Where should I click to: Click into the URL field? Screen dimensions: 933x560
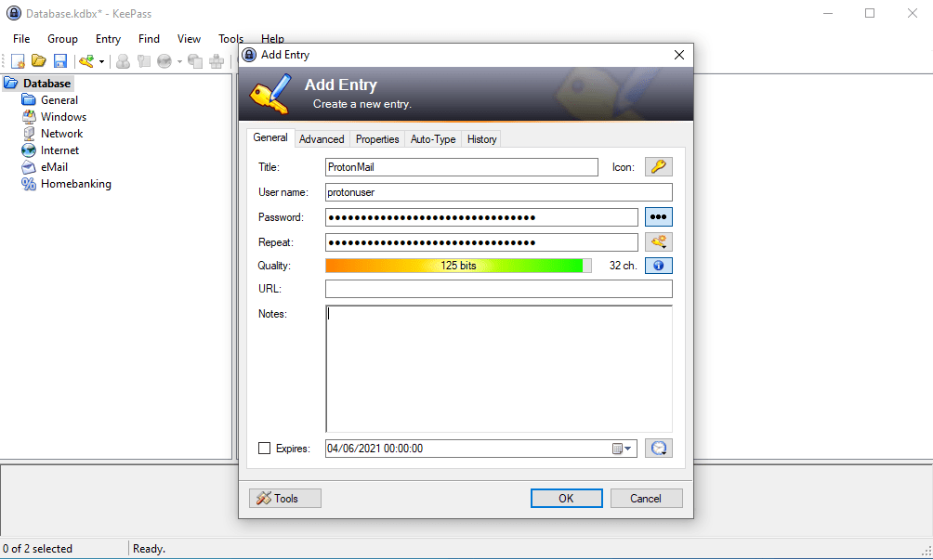(498, 288)
